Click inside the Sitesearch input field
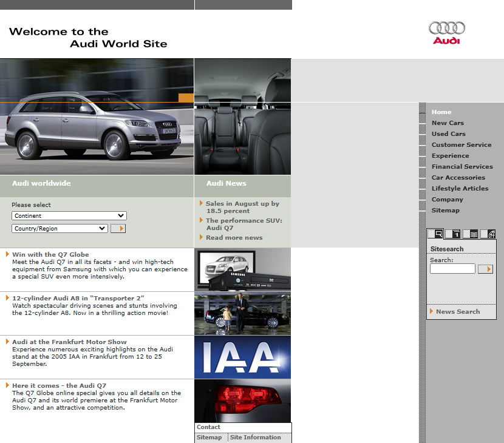 (x=452, y=269)
